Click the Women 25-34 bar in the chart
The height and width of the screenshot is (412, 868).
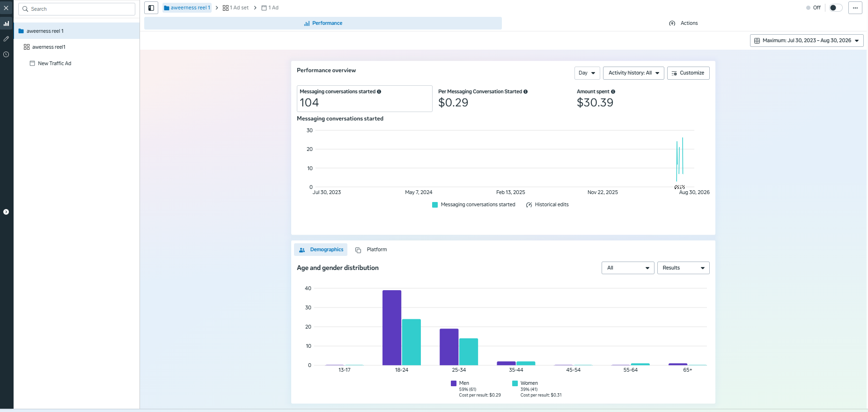coord(469,352)
